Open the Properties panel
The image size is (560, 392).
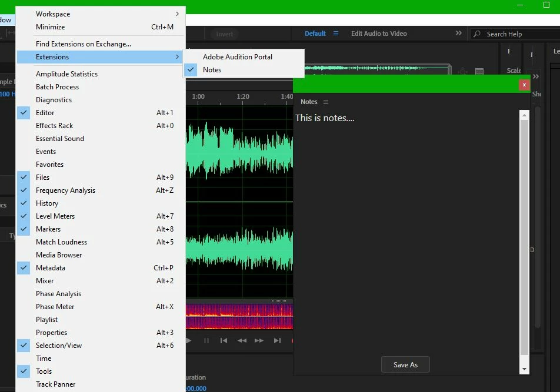(101, 333)
